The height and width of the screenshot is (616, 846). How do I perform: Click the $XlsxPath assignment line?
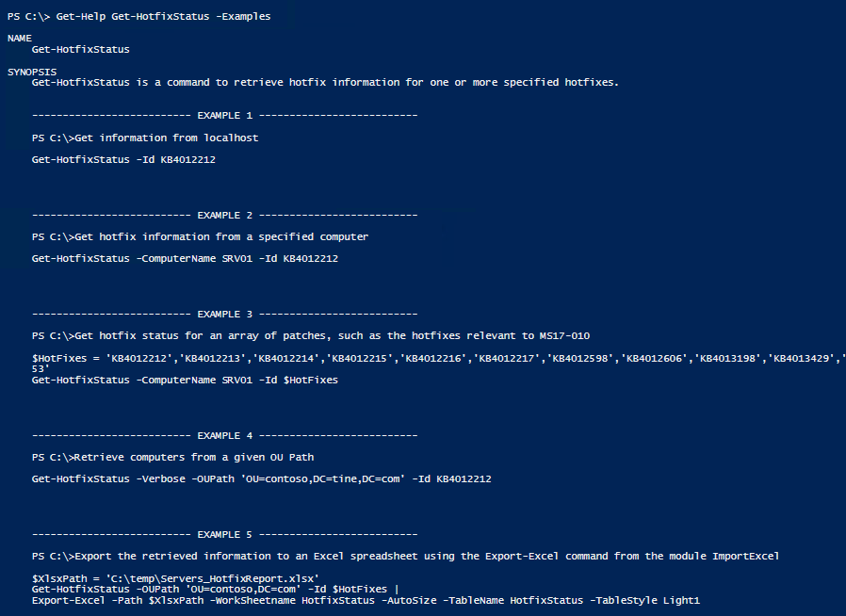[175, 578]
